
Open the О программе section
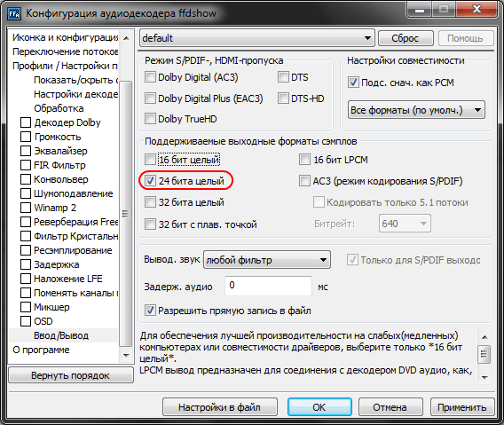click(x=41, y=350)
